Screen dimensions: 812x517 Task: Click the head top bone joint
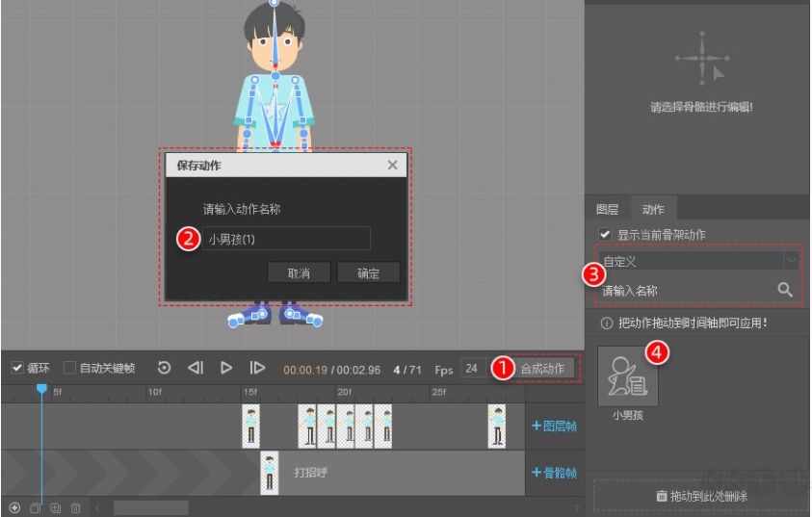(x=275, y=3)
